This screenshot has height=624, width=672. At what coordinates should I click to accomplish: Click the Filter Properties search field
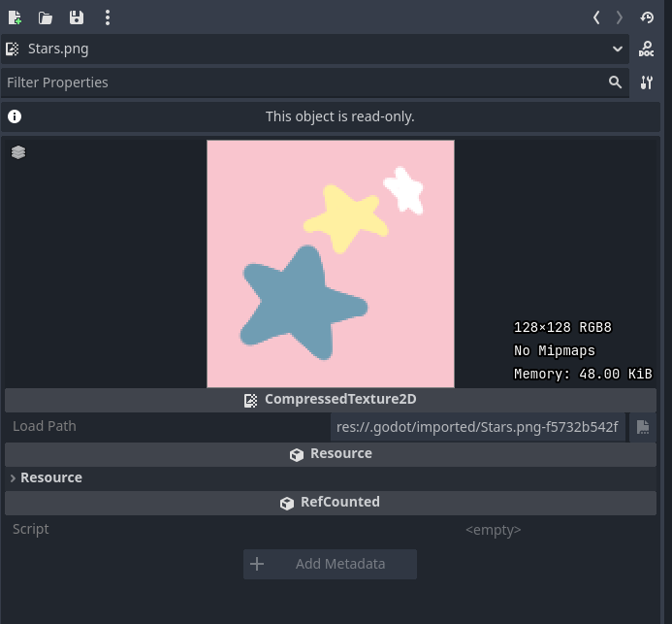pos(301,82)
